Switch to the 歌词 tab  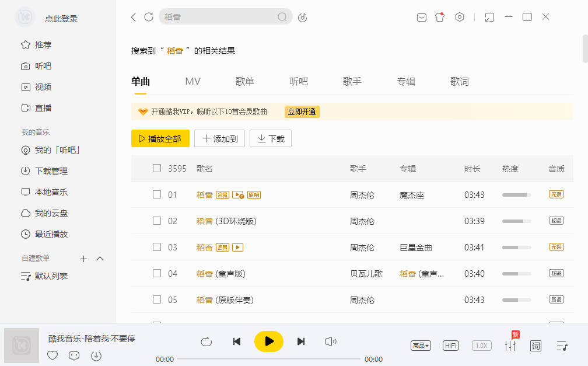tap(460, 82)
